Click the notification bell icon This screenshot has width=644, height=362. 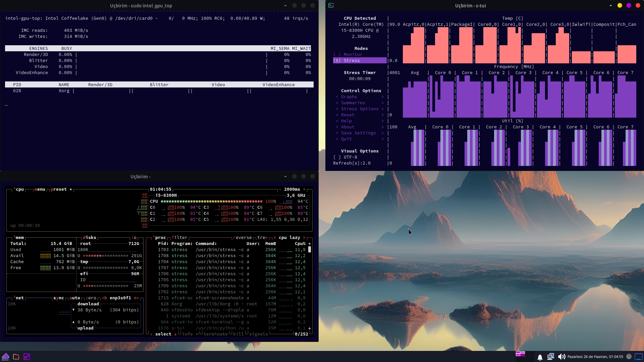pos(540,357)
